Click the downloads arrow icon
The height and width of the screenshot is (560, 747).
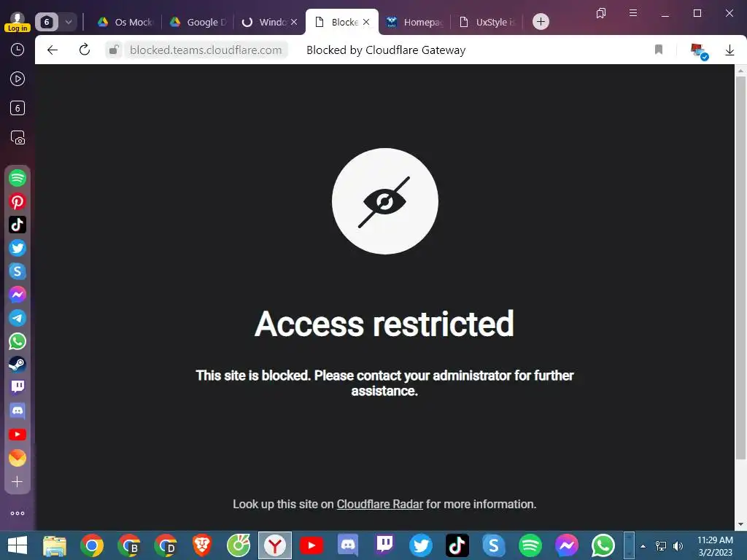(x=729, y=50)
